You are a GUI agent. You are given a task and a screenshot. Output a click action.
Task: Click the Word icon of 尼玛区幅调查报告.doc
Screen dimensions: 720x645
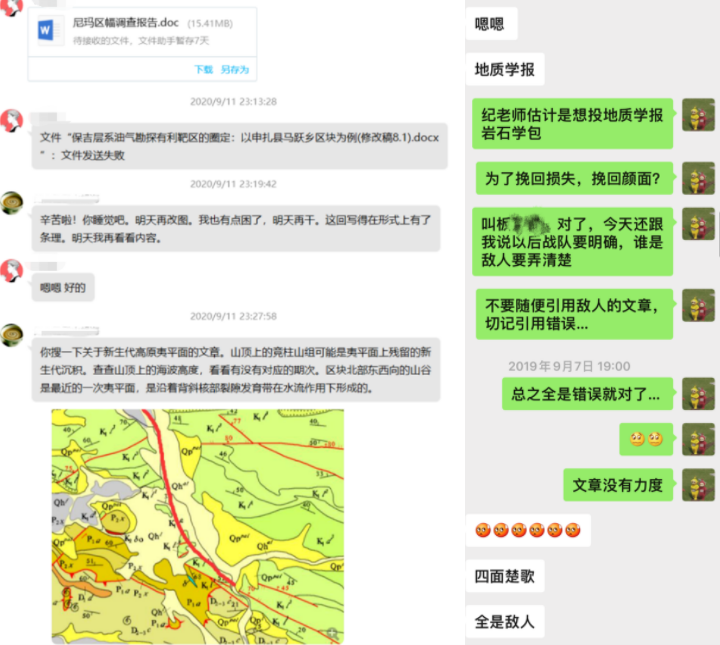pyautogui.click(x=46, y=30)
